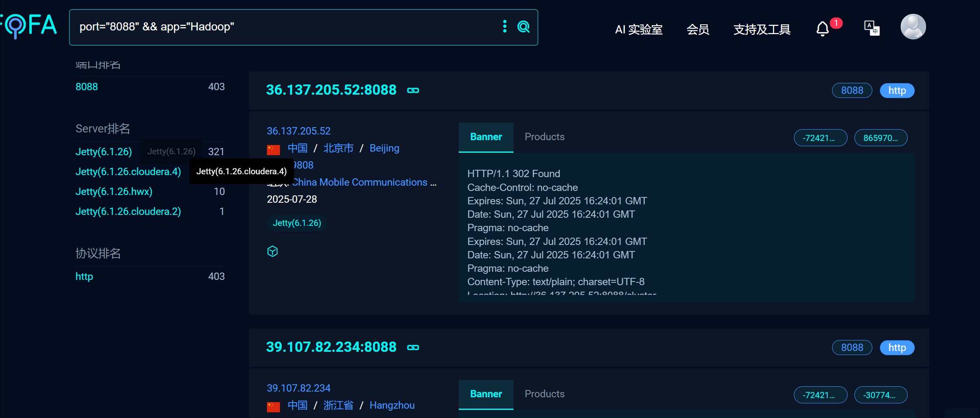Click 中国 country link in first result
Screen dimensions: 980x418
[297, 148]
